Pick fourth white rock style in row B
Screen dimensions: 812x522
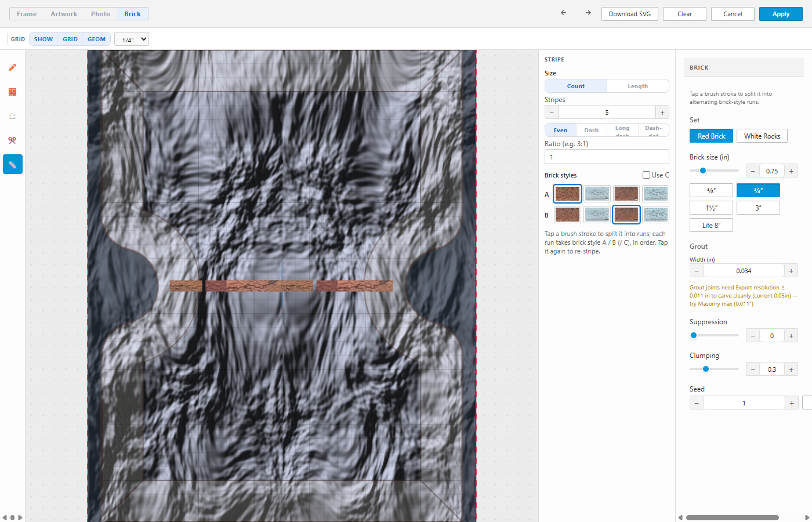(x=656, y=215)
